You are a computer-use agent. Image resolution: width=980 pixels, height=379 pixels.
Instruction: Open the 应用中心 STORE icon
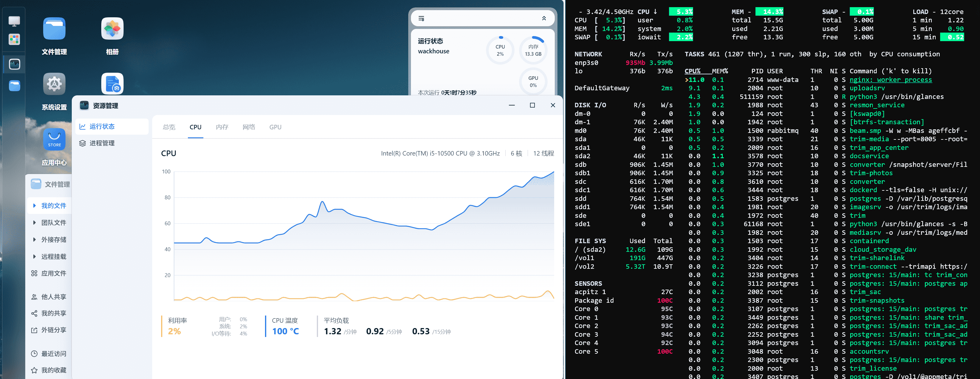54,140
